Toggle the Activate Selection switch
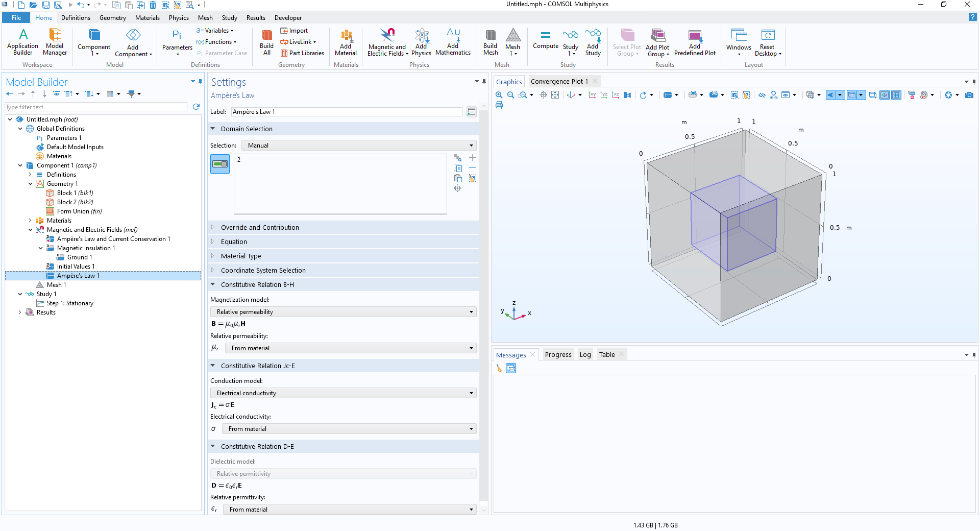 point(220,164)
